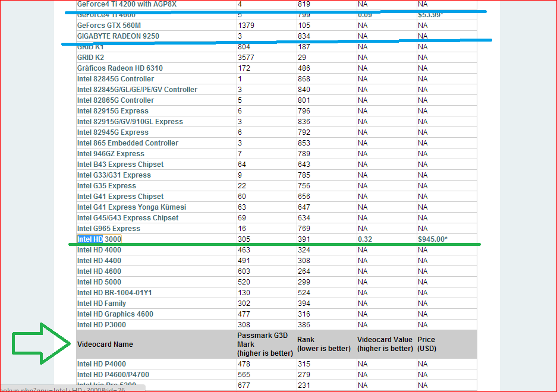Screen dimensions: 557x392
Task: Click rank 769 in Intel G965 Express row
Action: click(304, 228)
